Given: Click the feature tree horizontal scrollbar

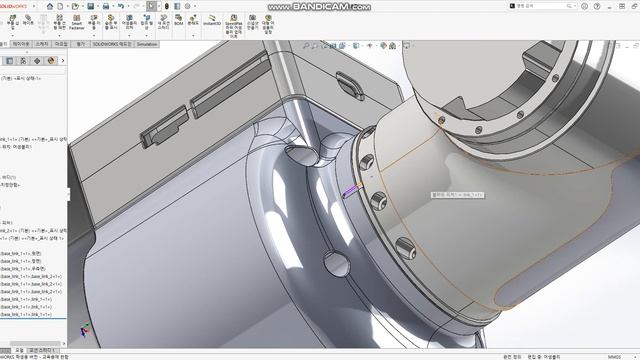Looking at the screenshot, I should tap(35, 343).
